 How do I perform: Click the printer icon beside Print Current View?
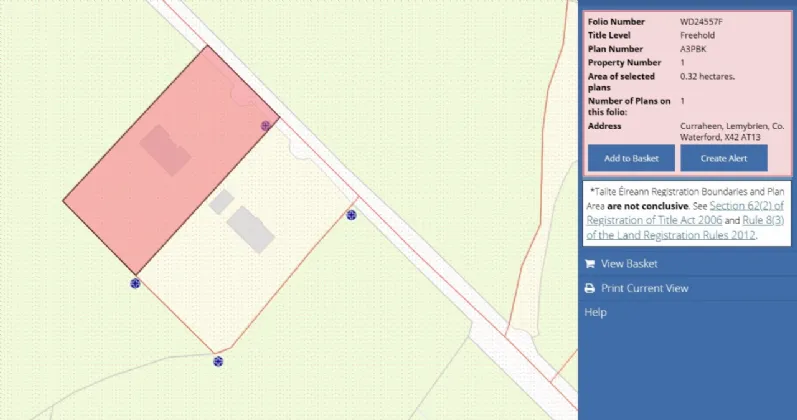pos(590,288)
